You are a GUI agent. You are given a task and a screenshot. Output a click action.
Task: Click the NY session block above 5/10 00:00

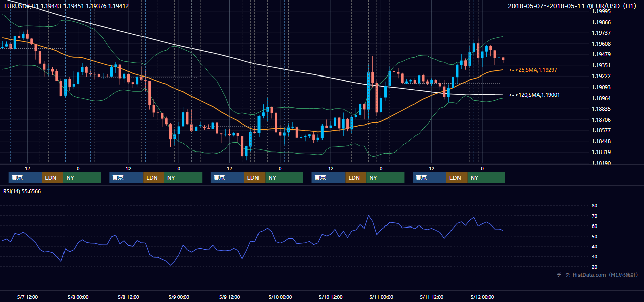tap(284, 178)
